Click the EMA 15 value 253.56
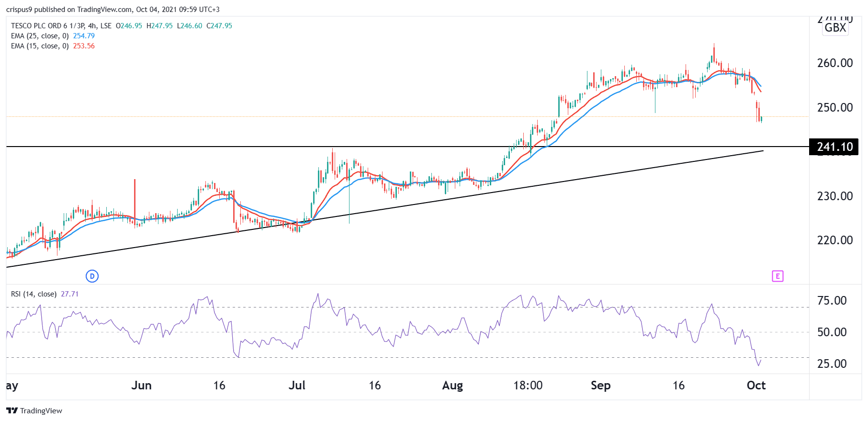868x421 pixels. point(84,46)
